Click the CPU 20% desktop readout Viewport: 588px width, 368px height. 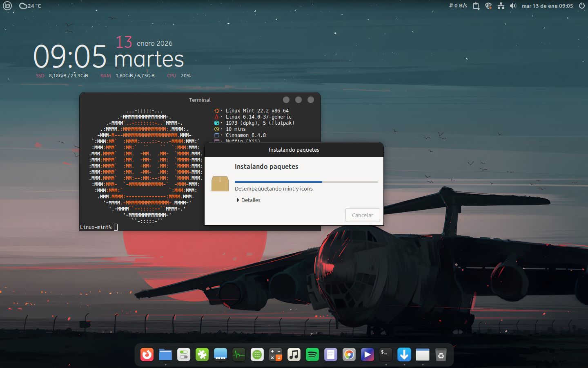[179, 76]
